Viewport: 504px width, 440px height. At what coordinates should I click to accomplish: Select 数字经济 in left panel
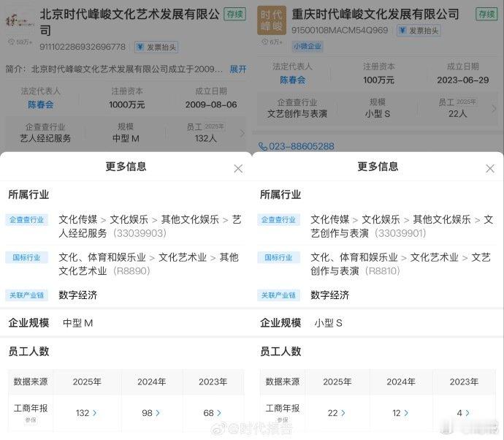[x=77, y=295]
